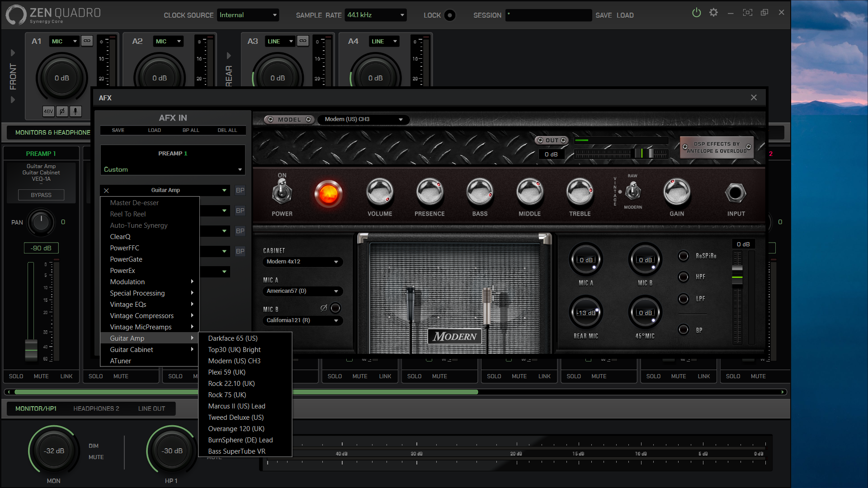Click the INPUT jack on the amp
The image size is (868, 488).
pyautogui.click(x=736, y=193)
